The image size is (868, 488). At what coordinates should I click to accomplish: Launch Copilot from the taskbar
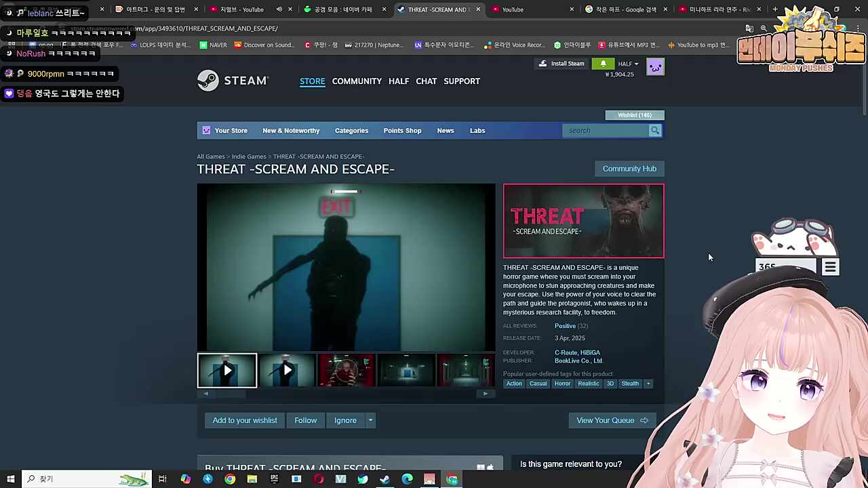tap(186, 479)
